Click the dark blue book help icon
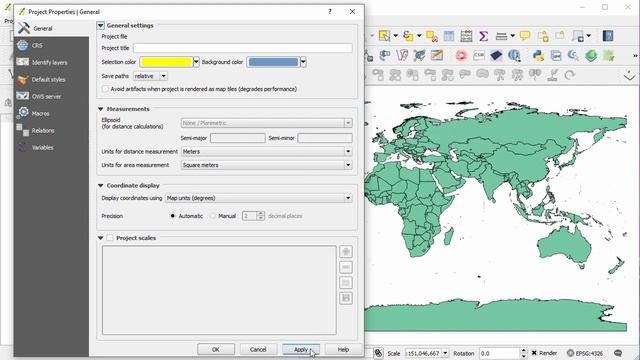The height and width of the screenshot is (360, 640). (x=608, y=36)
